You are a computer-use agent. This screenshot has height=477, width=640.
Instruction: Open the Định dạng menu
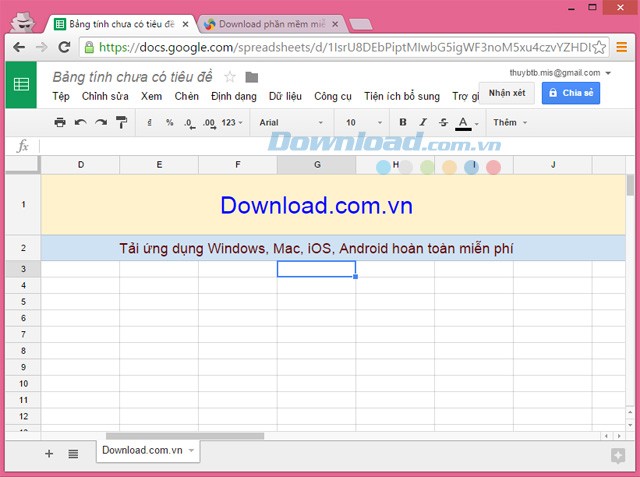(233, 96)
